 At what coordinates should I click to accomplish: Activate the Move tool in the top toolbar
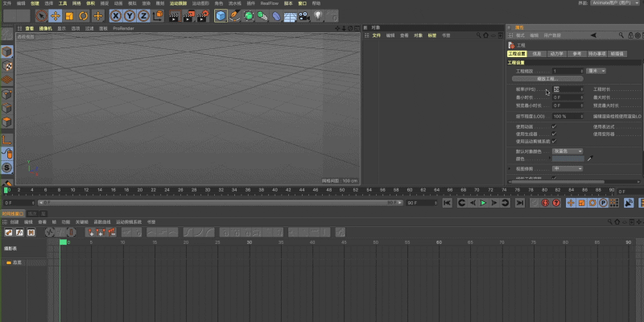pos(56,16)
